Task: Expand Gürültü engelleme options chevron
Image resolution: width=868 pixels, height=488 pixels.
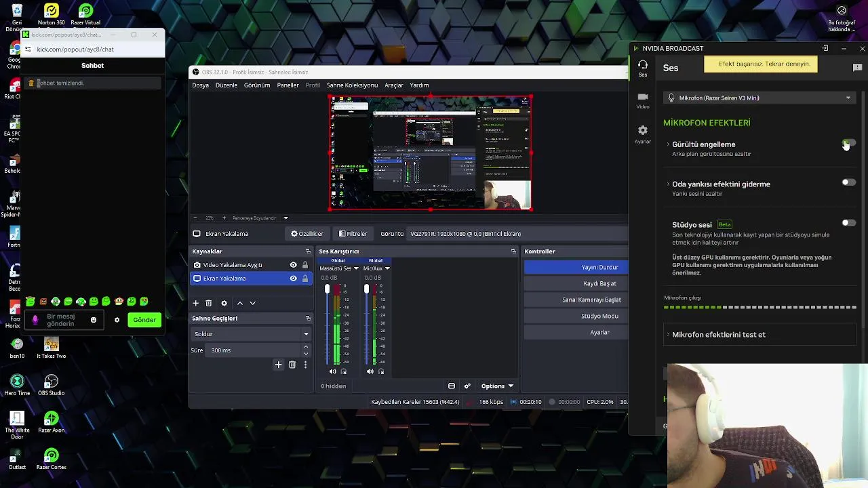Action: tap(668, 144)
